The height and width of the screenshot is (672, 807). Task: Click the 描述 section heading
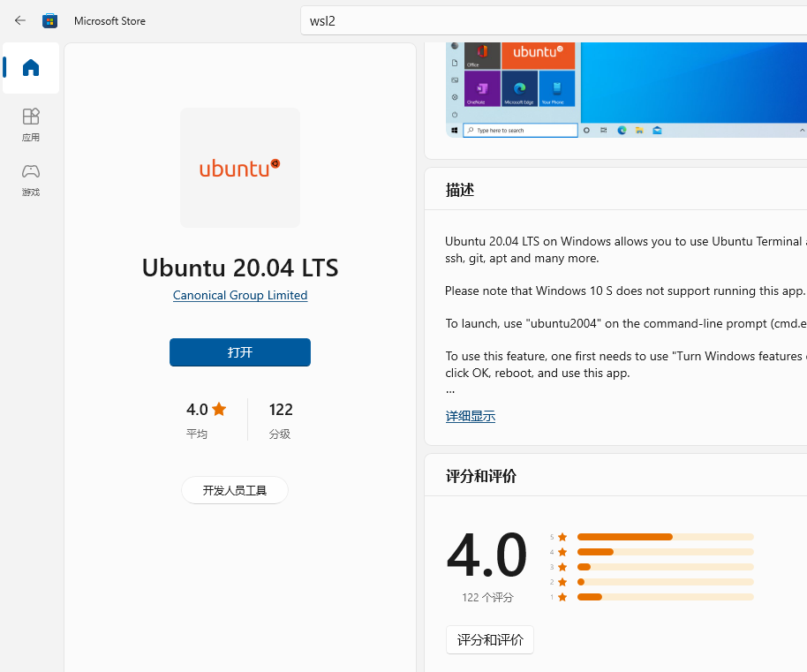point(459,189)
